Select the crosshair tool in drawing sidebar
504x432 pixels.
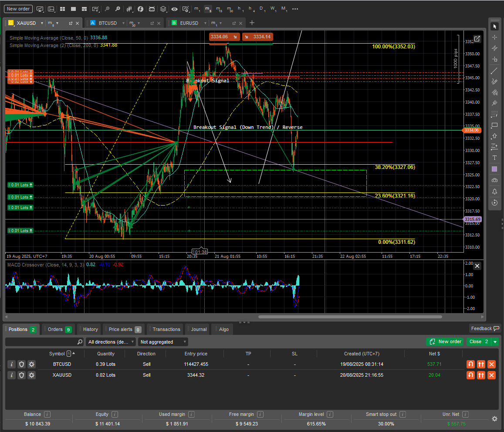[x=495, y=37]
